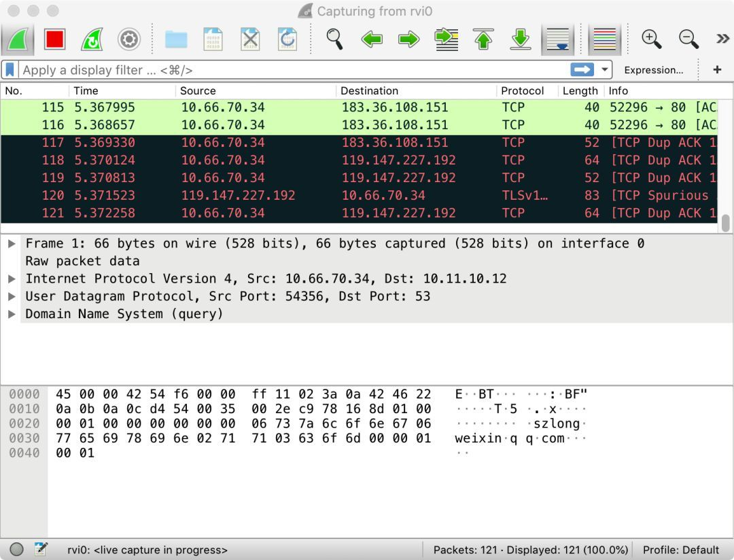Sort packets by Time column
734x560 pixels.
tap(122, 91)
